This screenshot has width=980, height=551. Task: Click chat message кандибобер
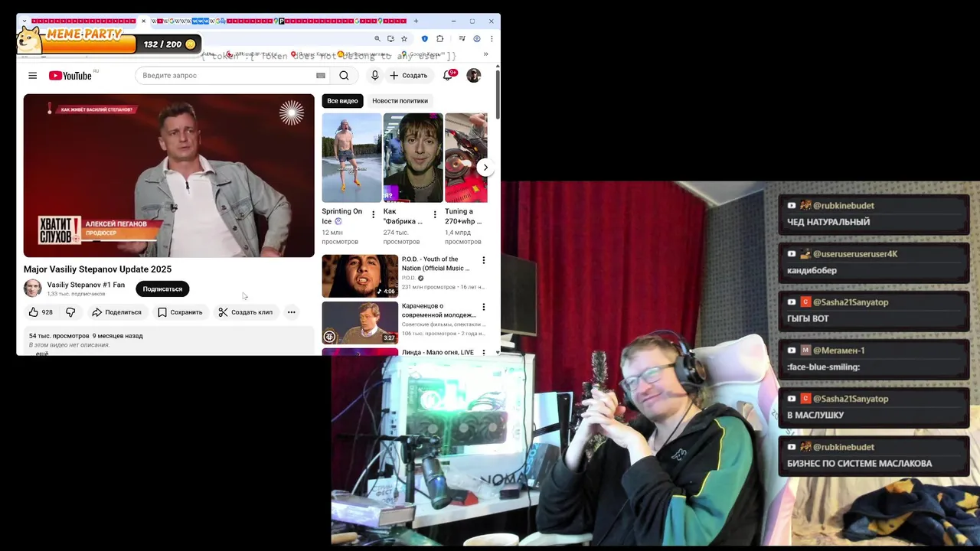[x=812, y=270]
